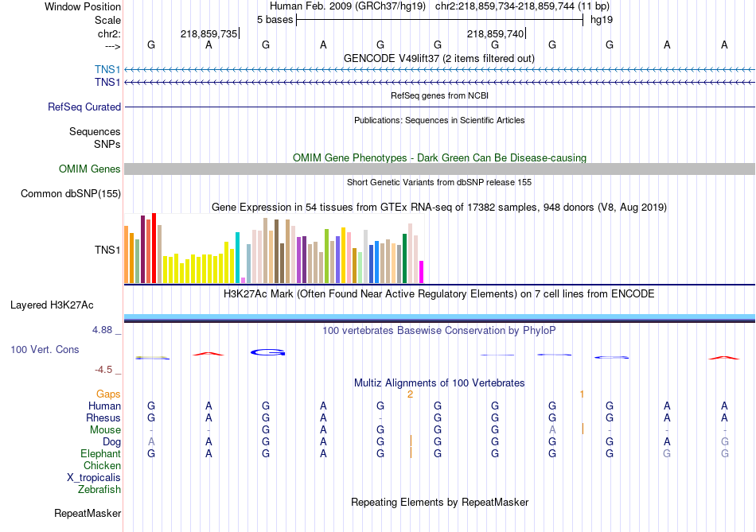
Task: Click the tallest red bar in GTEx chart
Action: click(154, 248)
